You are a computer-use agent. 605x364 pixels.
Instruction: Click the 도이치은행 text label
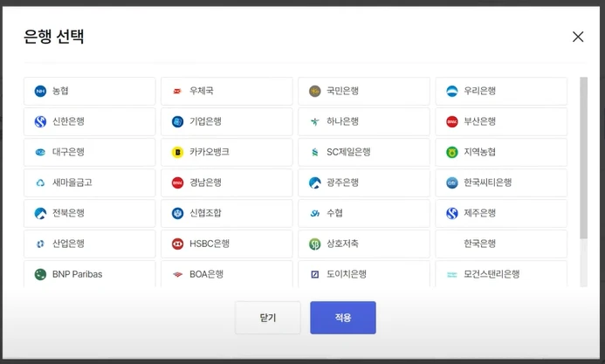point(347,274)
